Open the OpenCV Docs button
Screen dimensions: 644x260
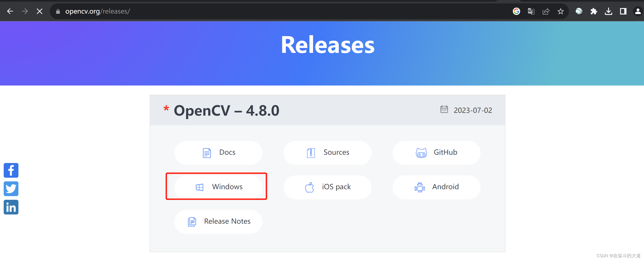(218, 152)
